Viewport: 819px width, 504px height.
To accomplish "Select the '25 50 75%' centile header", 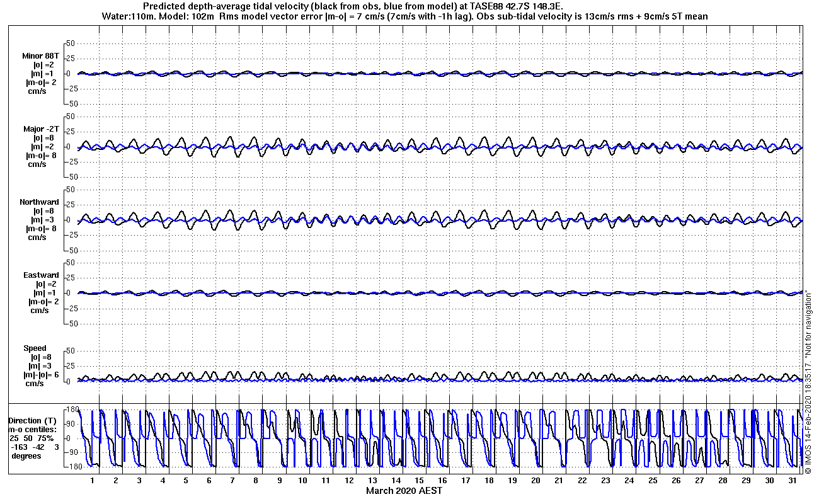I will click(x=31, y=438).
